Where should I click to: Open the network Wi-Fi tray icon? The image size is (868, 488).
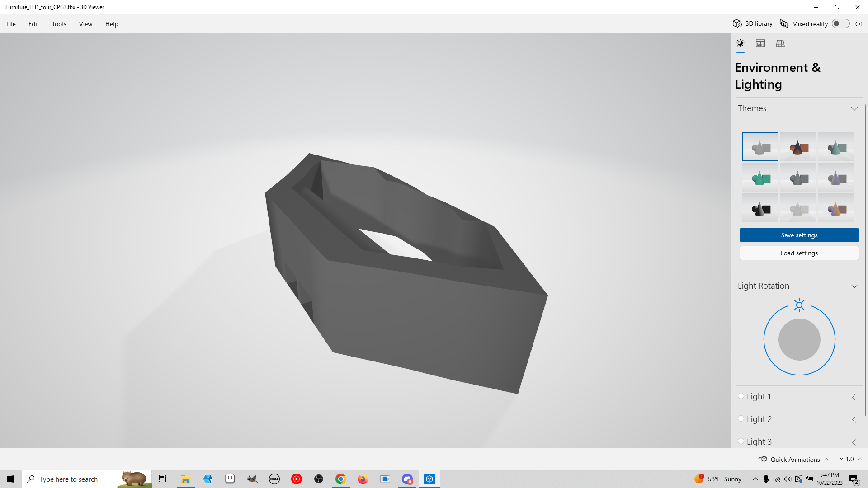(777, 479)
